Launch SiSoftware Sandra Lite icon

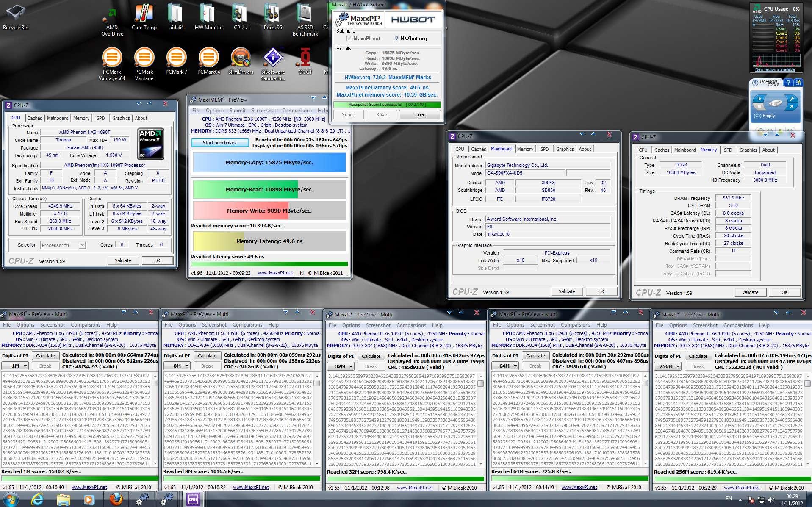click(273, 64)
